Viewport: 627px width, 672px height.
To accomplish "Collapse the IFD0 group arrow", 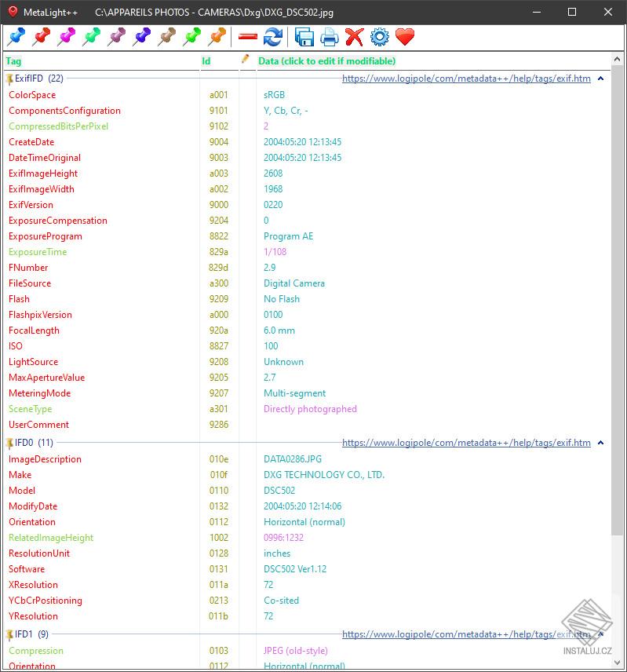I will tap(600, 443).
